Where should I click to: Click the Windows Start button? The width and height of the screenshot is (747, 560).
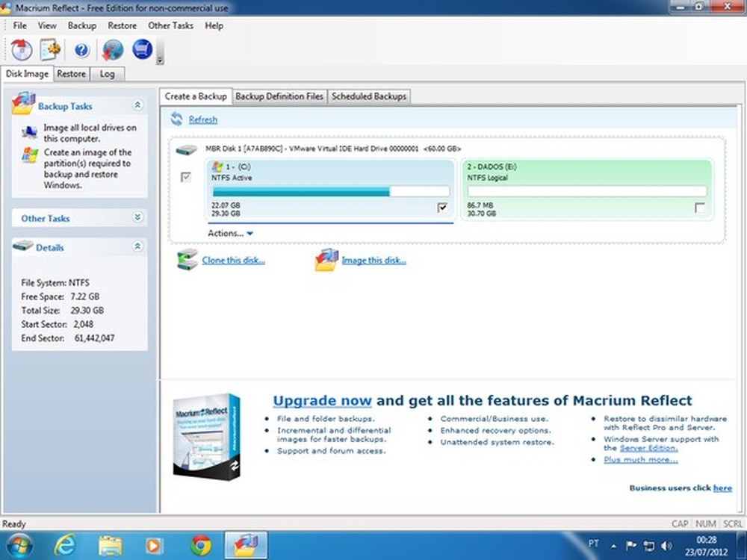tap(19, 546)
